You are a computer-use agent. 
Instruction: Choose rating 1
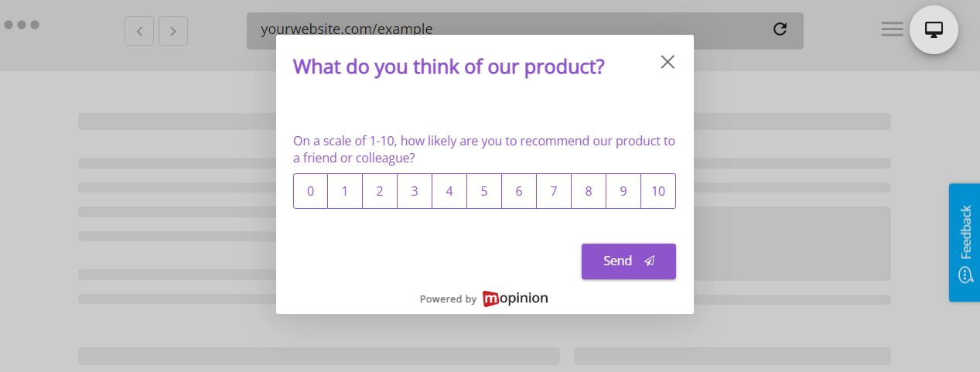click(x=345, y=191)
